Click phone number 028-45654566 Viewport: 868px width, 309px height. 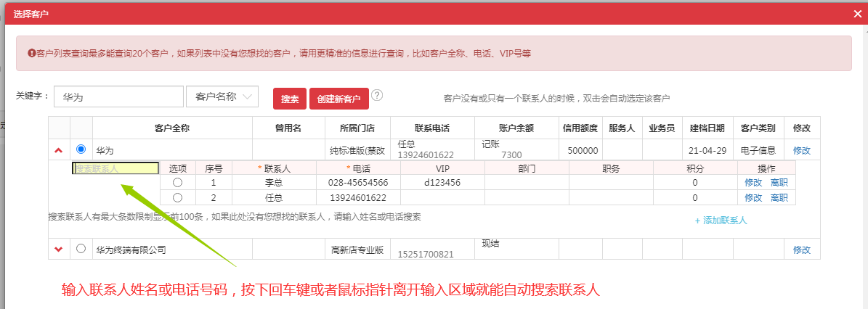pyautogui.click(x=358, y=182)
